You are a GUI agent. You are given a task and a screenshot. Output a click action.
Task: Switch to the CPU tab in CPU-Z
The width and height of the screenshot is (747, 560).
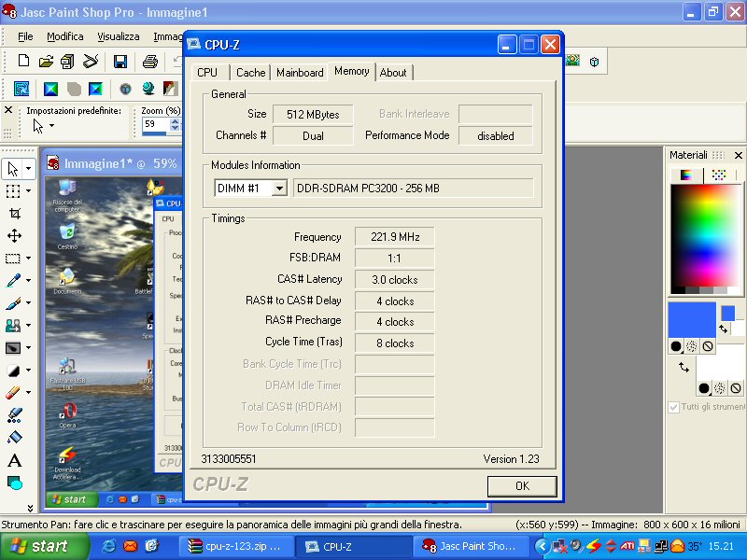207,73
